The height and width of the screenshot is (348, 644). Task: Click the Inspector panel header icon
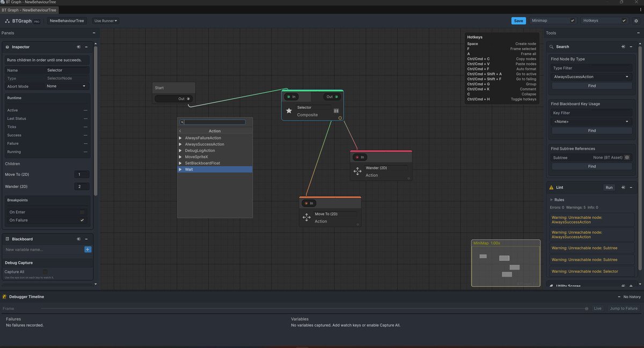click(8, 47)
